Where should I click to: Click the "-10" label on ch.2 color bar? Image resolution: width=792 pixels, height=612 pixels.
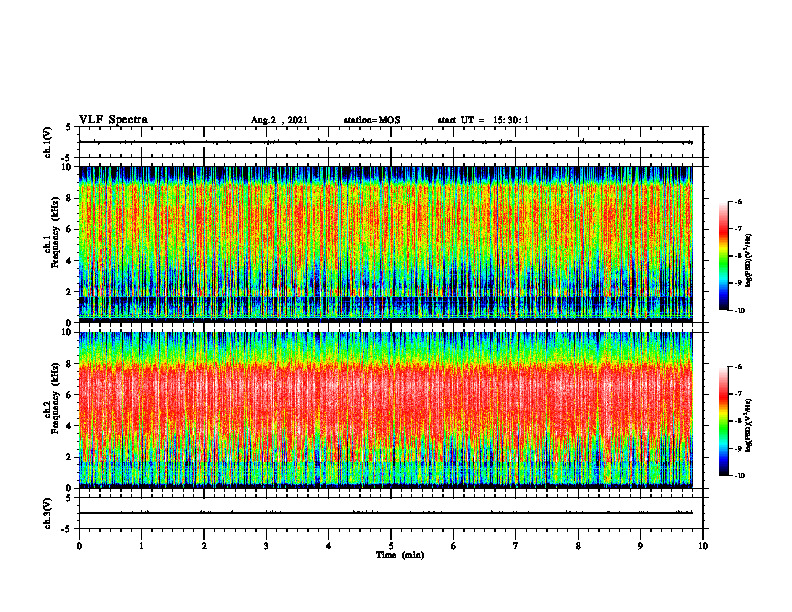click(740, 476)
